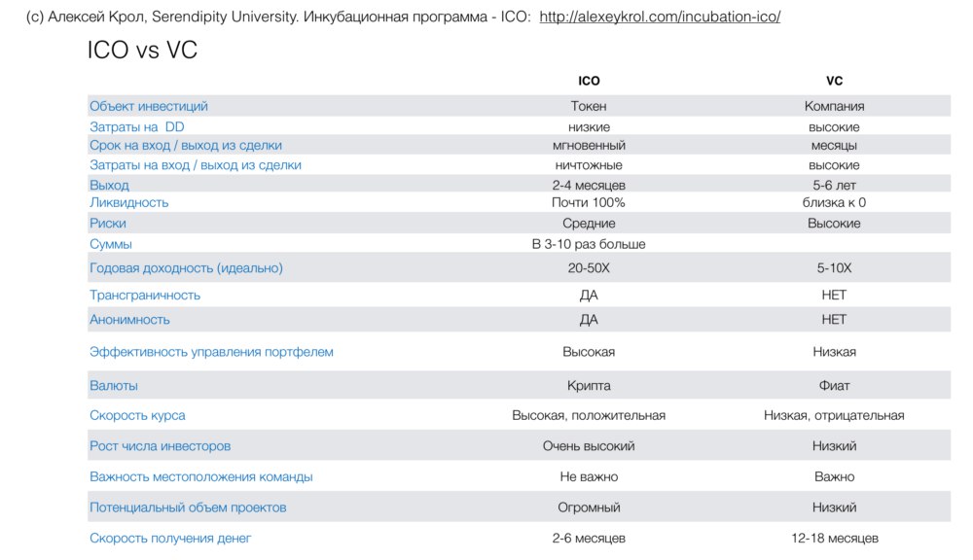973x560 pixels.
Task: Select the 'Риски' row label
Action: pyautogui.click(x=108, y=224)
